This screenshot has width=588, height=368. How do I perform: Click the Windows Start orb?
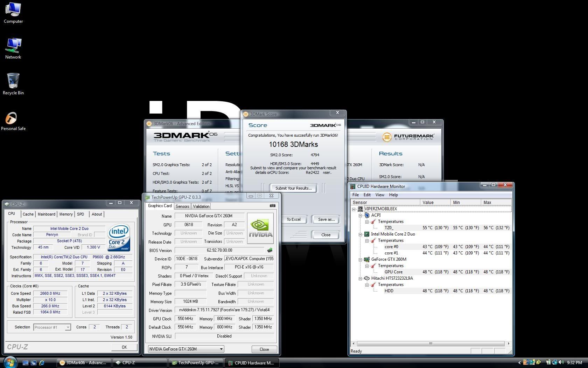coord(10,362)
